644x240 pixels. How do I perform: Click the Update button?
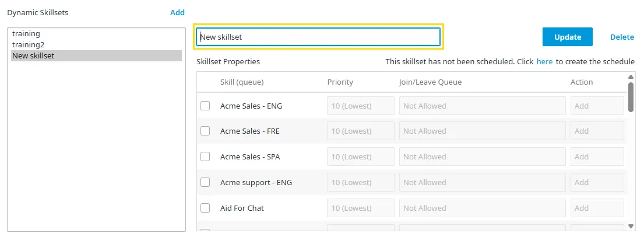pyautogui.click(x=567, y=37)
